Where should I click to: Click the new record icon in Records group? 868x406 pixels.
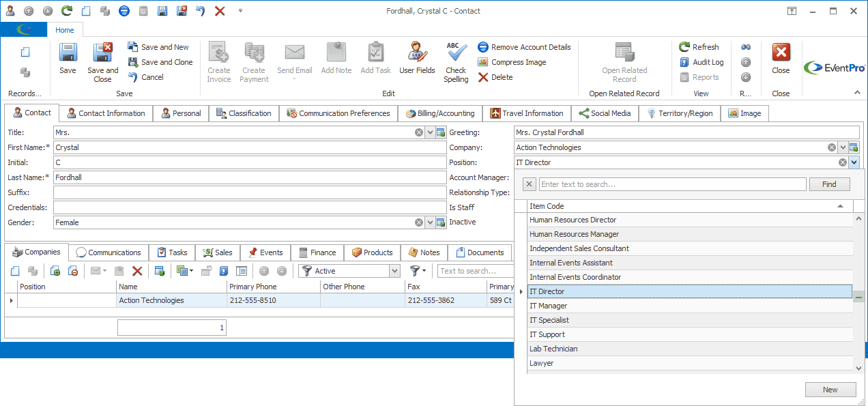click(x=25, y=52)
